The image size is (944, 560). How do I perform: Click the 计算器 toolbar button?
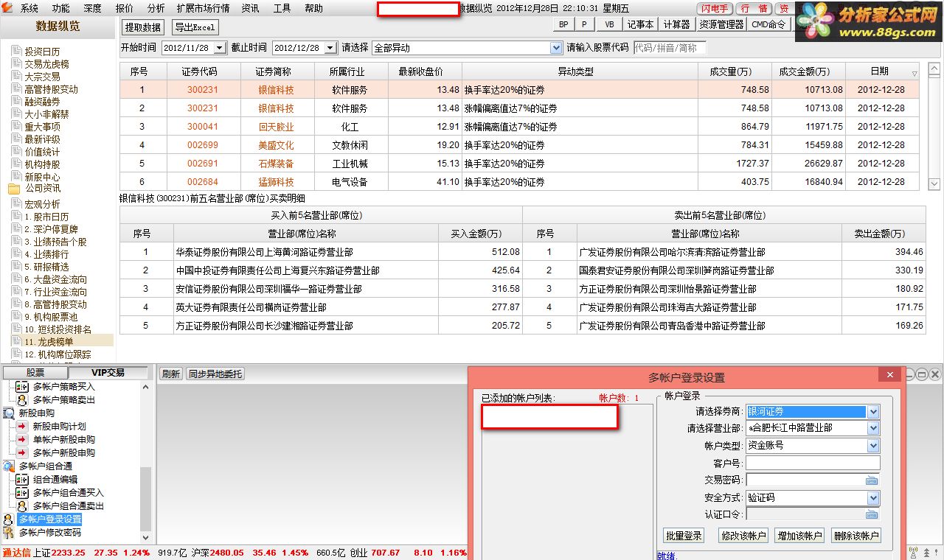click(676, 24)
